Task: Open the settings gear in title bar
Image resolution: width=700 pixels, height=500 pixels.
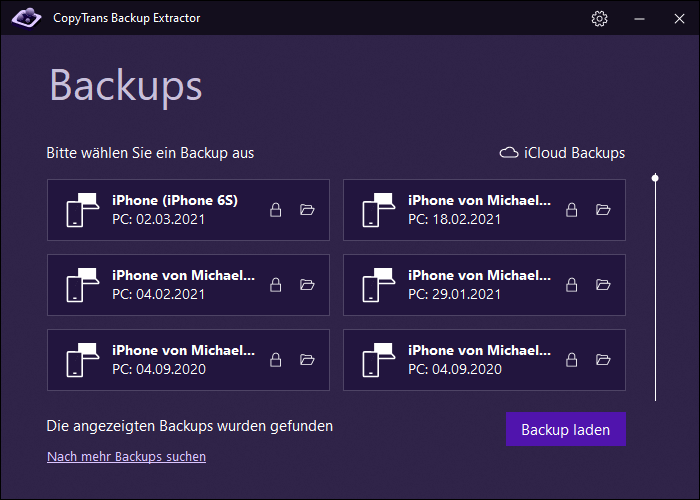Action: [600, 19]
